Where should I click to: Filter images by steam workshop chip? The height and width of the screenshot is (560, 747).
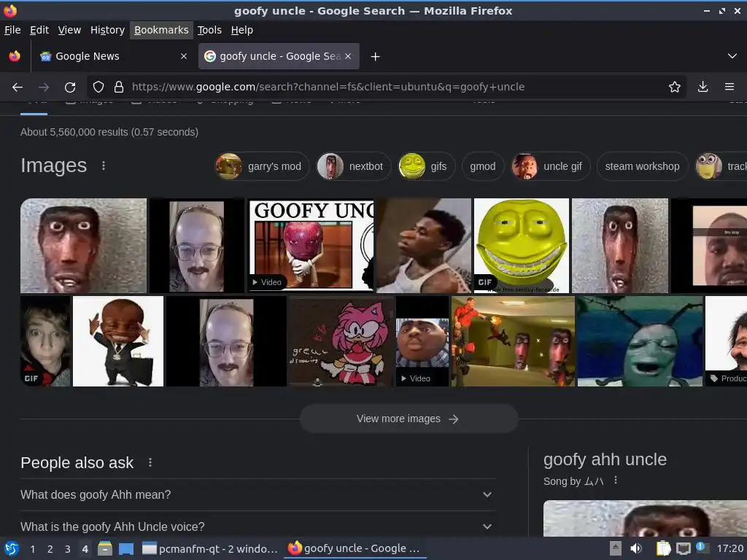pyautogui.click(x=642, y=166)
